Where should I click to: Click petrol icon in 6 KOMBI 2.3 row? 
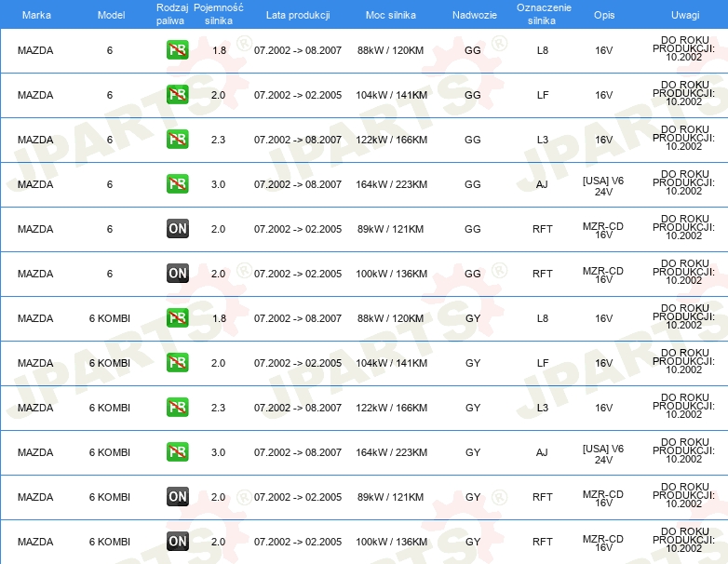click(x=178, y=407)
